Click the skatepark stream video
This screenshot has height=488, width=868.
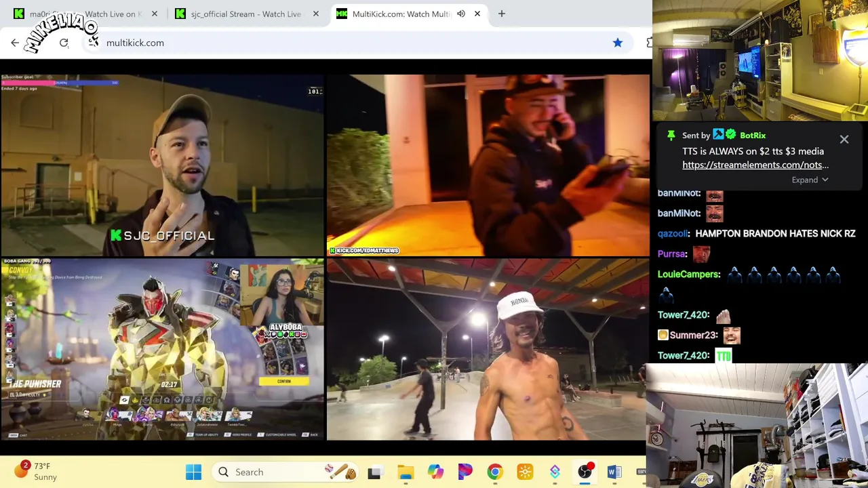click(488, 349)
